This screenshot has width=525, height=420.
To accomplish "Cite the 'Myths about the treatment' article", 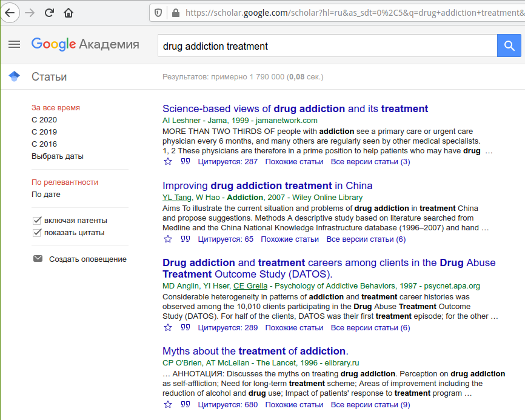I will 185,405.
